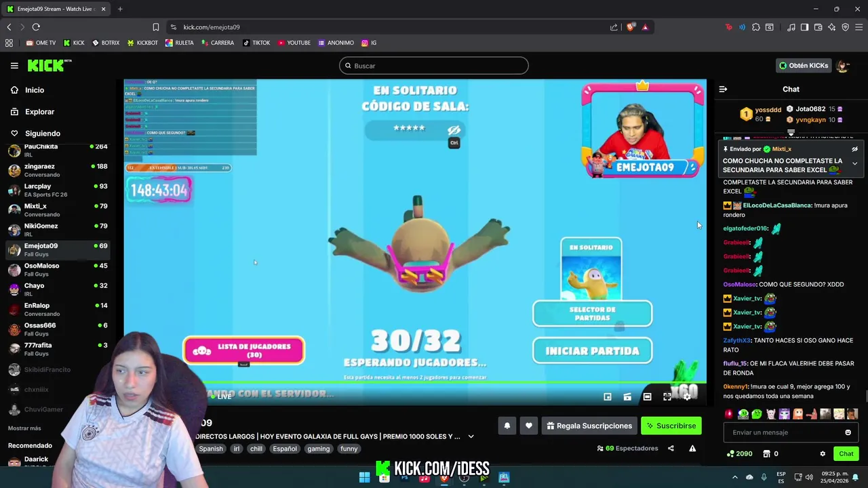The height and width of the screenshot is (488, 868).
Task: Open OsoMaloso channel in sidebar
Action: pos(58,270)
